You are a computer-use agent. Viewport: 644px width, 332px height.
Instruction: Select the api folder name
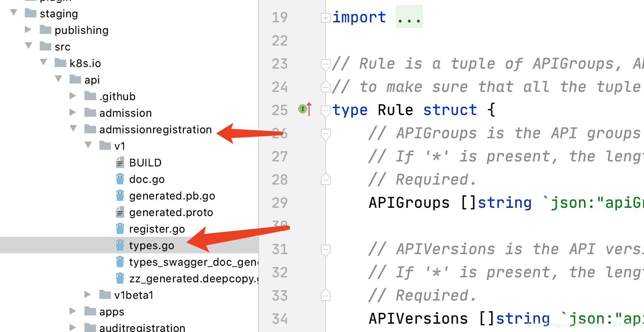pos(92,80)
